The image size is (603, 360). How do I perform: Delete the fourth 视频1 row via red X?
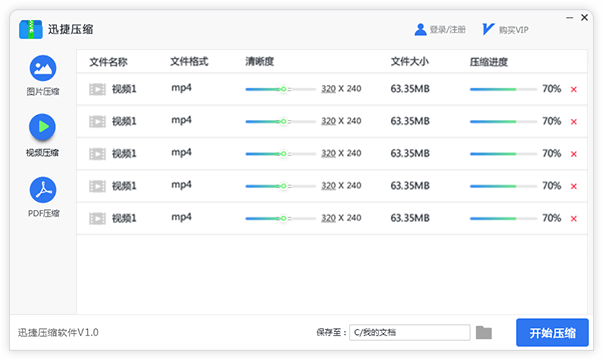pyautogui.click(x=574, y=187)
